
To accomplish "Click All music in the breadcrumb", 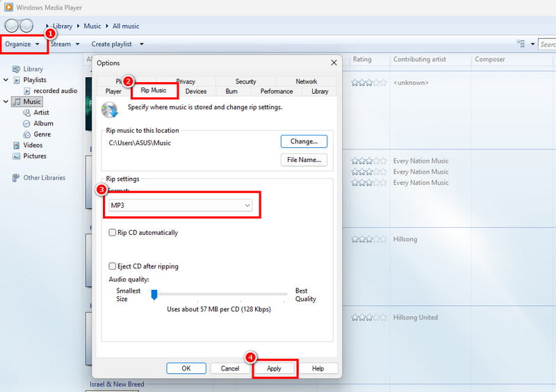I will click(x=126, y=26).
